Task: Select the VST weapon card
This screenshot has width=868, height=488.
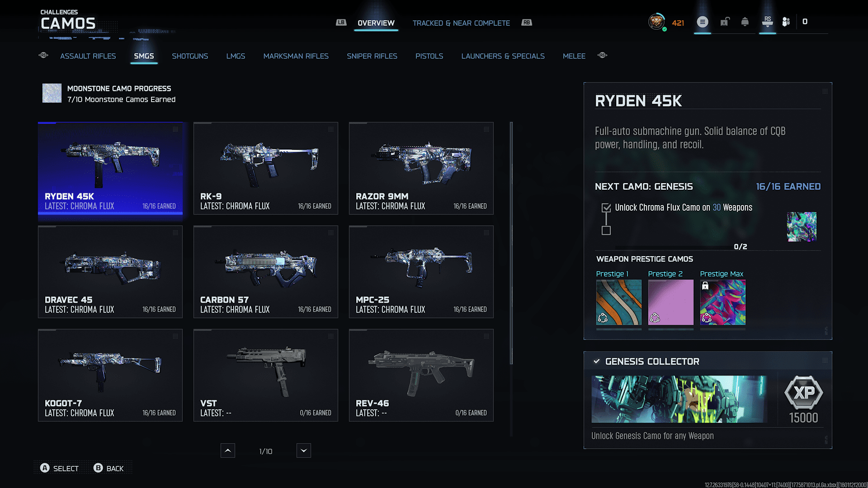Action: click(266, 375)
